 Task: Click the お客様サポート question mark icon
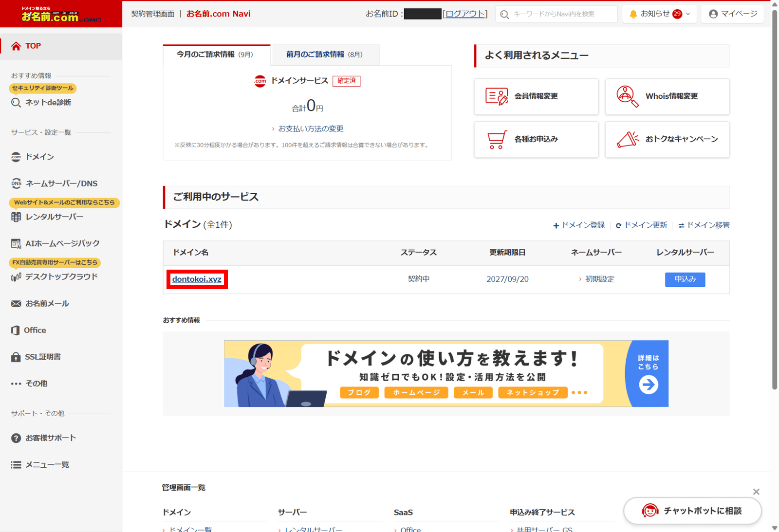16,438
